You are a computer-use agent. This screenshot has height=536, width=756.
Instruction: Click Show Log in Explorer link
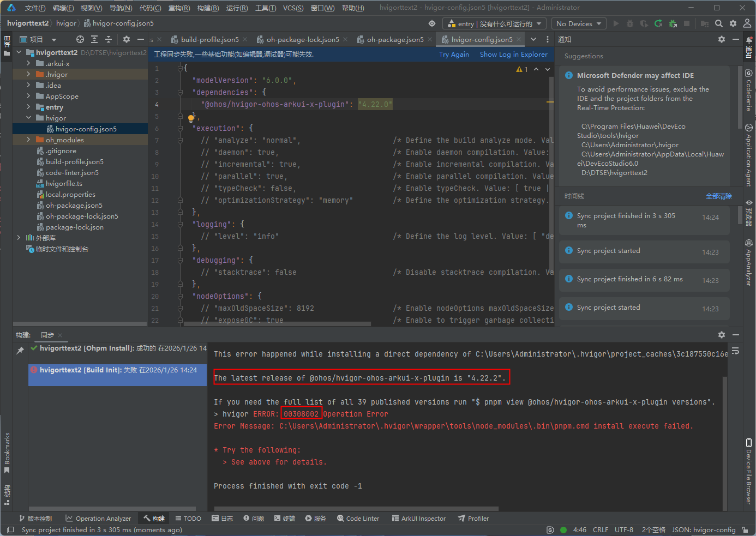coord(513,54)
